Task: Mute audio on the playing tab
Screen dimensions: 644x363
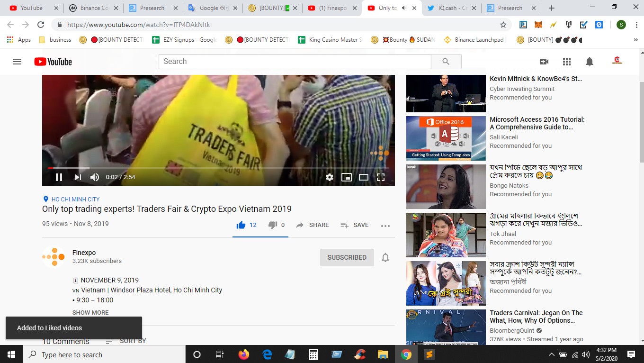Action: (404, 8)
